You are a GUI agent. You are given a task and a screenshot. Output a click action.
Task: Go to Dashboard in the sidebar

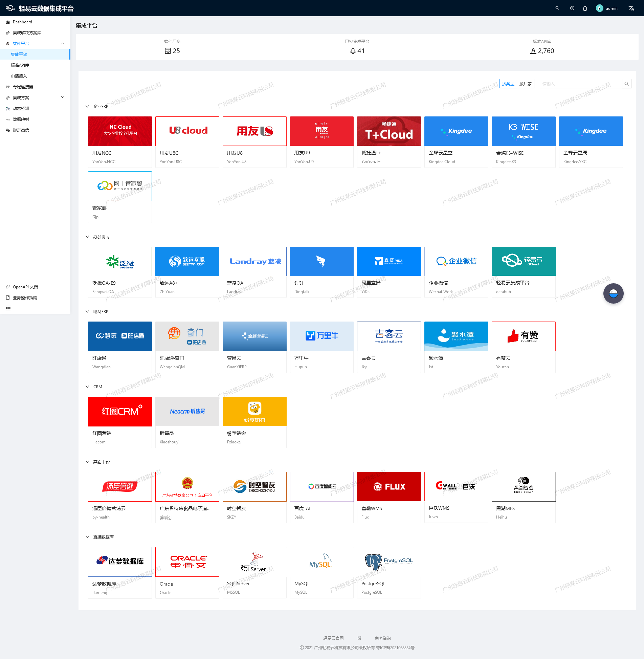pos(35,22)
